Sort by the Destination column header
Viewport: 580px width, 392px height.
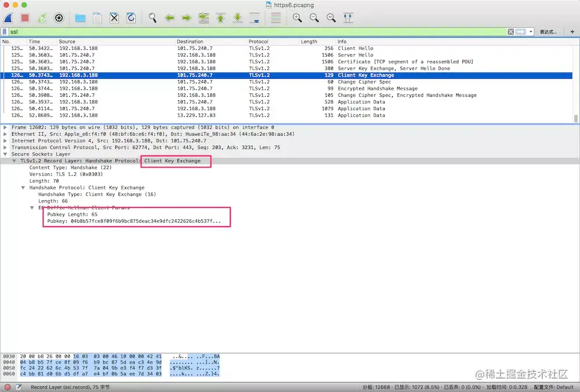[x=211, y=41]
